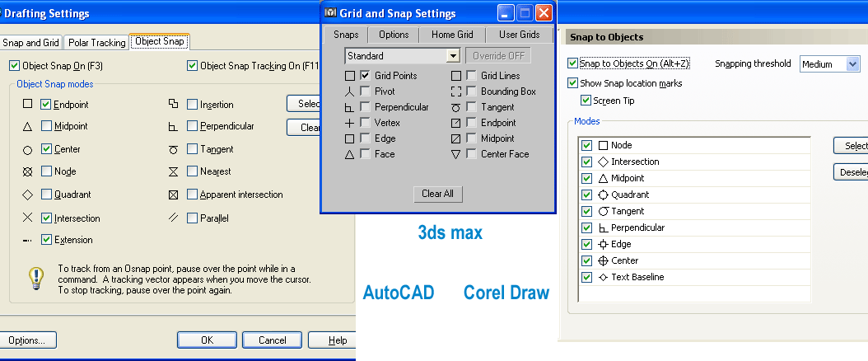The image size is (868, 361).
Task: Uncheck Grid Points in 3ds max snaps
Action: (366, 75)
